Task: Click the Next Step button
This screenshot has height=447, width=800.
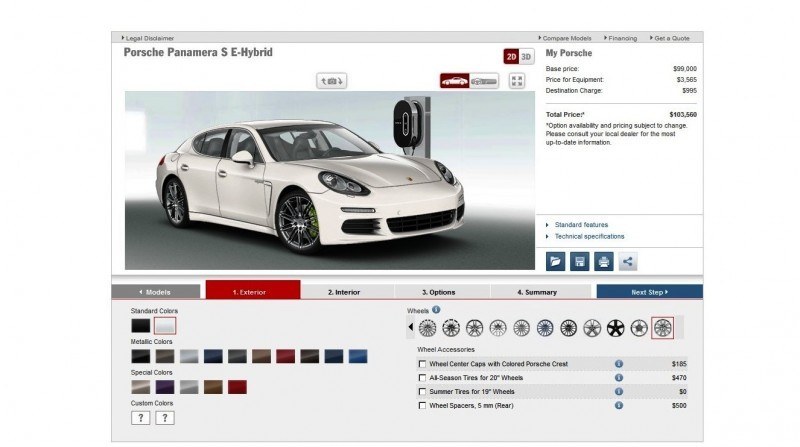Action: pyautogui.click(x=649, y=292)
